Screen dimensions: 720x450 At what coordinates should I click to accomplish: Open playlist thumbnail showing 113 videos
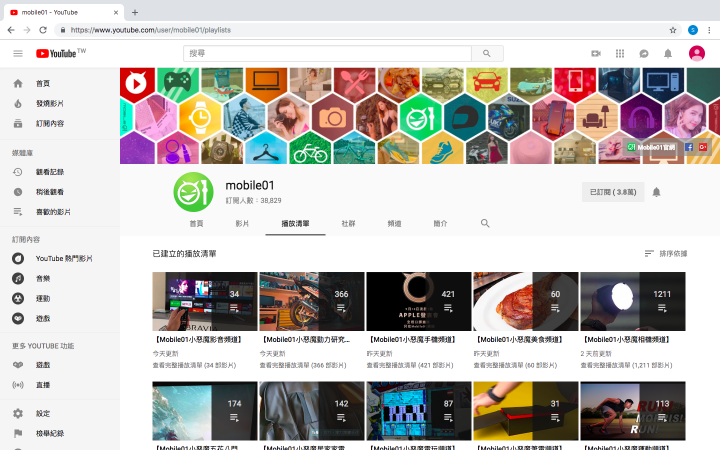(633, 411)
